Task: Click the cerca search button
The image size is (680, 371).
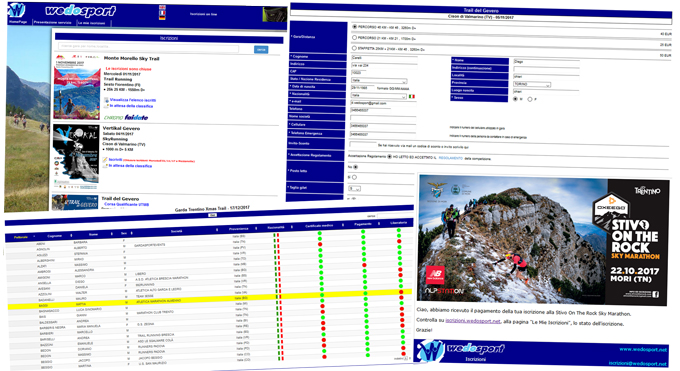Action: coord(261,50)
